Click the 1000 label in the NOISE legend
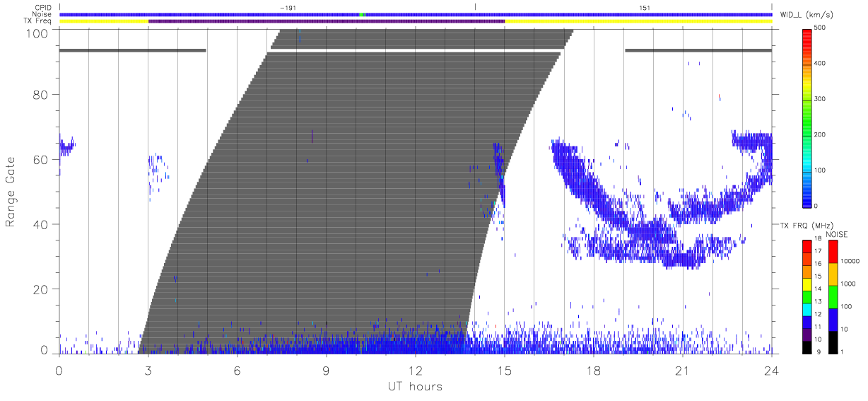The width and height of the screenshot is (868, 401). tap(849, 283)
